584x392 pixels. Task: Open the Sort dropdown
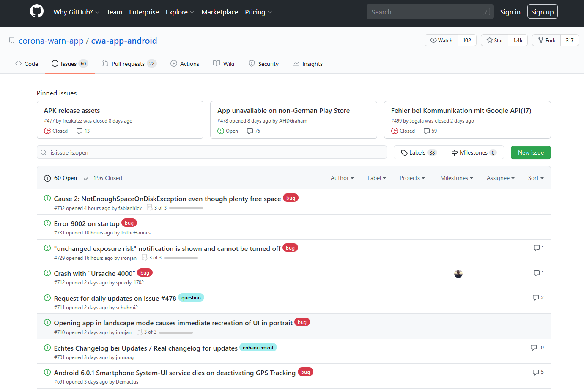pyautogui.click(x=536, y=178)
